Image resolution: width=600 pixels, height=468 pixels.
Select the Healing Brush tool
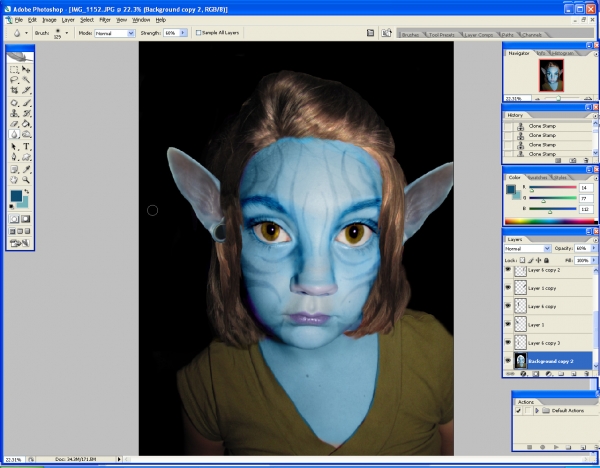coord(14,103)
